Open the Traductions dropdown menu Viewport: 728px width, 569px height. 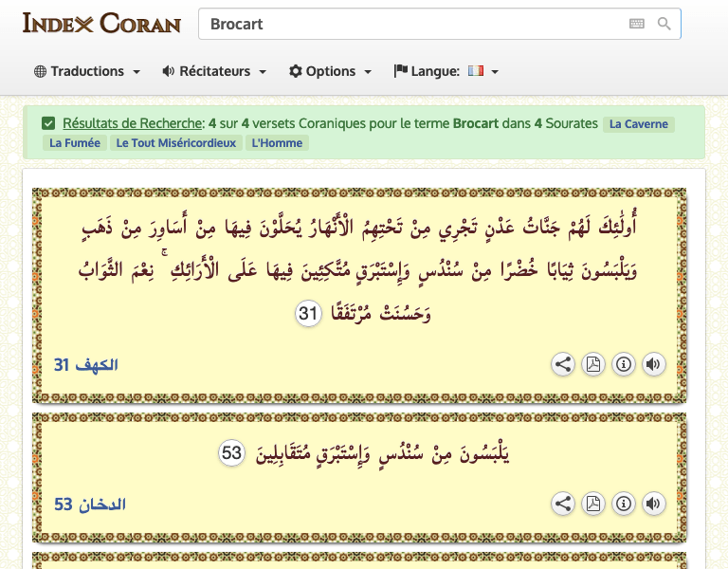coord(87,71)
